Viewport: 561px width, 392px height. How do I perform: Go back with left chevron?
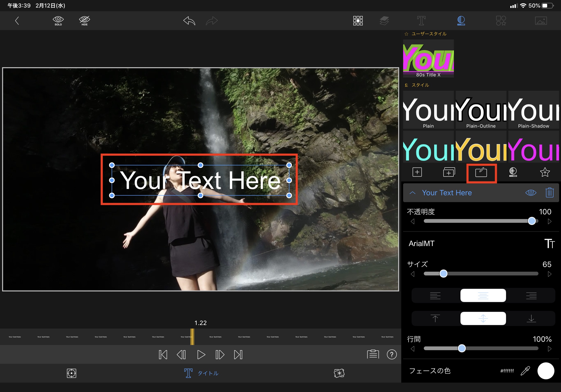click(17, 21)
